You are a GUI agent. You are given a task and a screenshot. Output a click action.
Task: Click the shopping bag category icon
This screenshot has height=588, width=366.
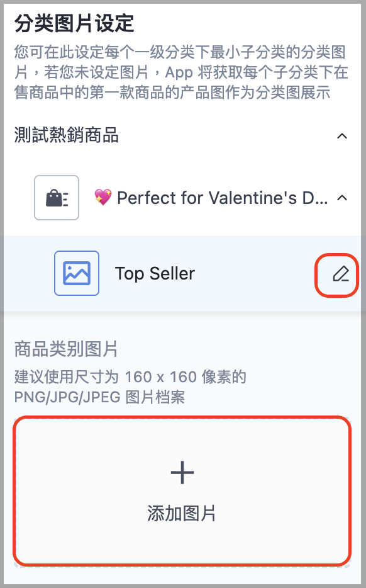57,198
